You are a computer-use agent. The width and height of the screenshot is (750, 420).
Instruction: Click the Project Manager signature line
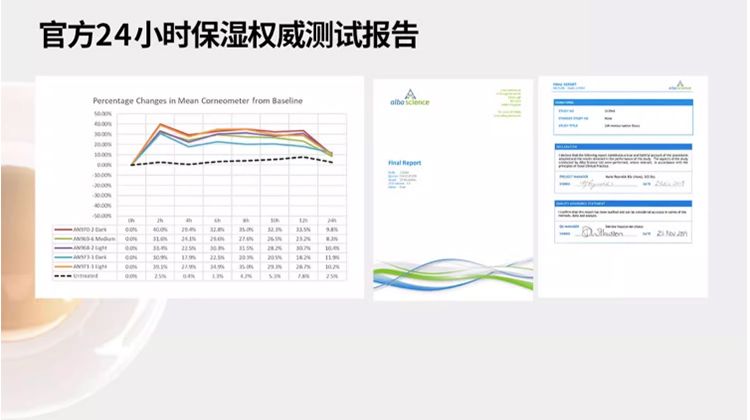pyautogui.click(x=606, y=184)
